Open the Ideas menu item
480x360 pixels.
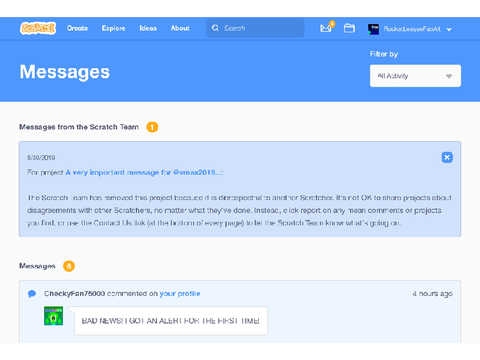click(x=148, y=28)
